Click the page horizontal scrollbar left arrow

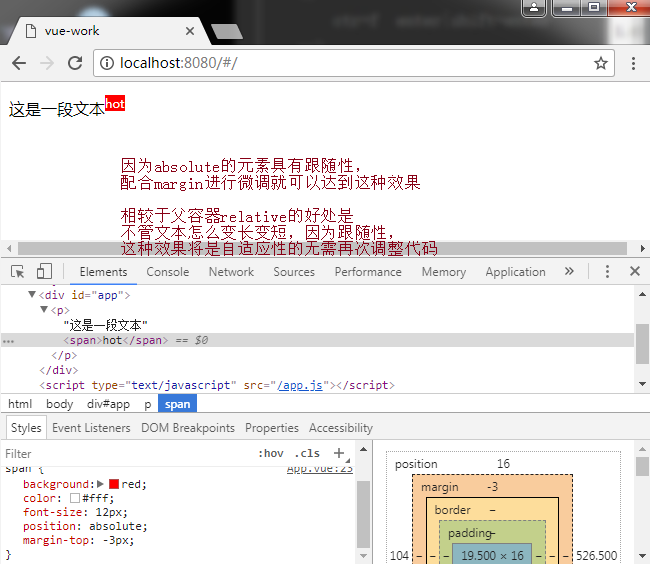(9, 249)
